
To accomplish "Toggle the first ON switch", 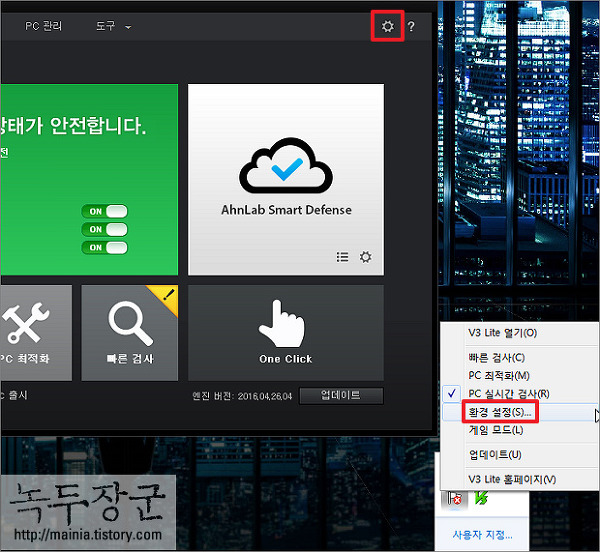I will 104,211.
